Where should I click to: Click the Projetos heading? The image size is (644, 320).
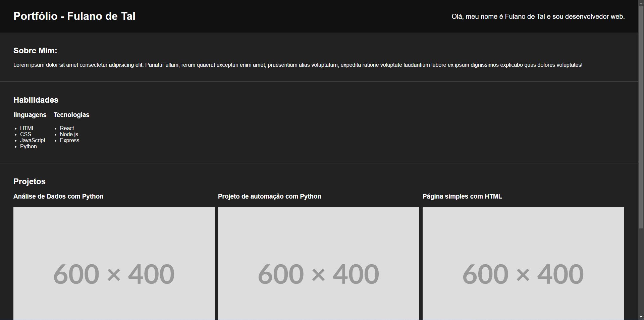(30, 181)
